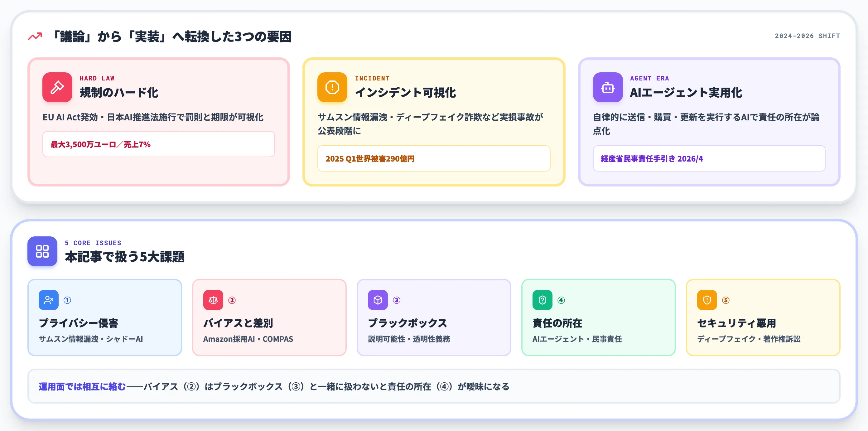Select the 2025 Q1世界被害290億円 box
This screenshot has width=868, height=431.
click(434, 158)
